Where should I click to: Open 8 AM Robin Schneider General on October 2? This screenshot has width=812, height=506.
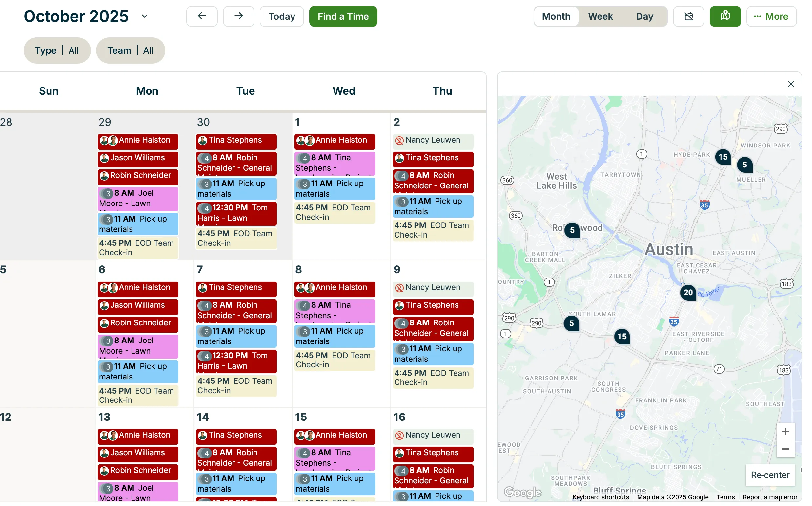click(x=433, y=181)
